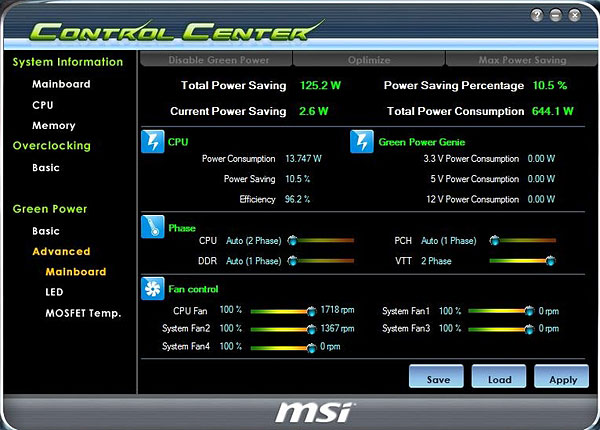Image resolution: width=600 pixels, height=430 pixels.
Task: Open System Information section
Action: click(68, 62)
